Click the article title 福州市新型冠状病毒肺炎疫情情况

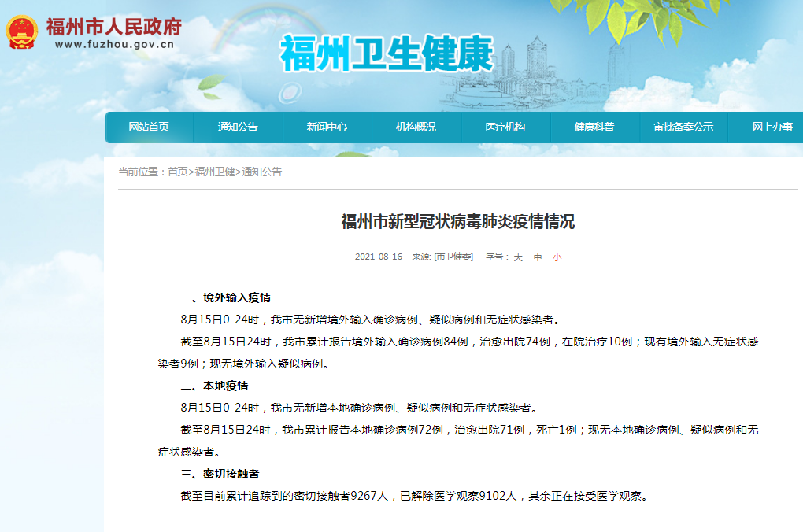458,222
